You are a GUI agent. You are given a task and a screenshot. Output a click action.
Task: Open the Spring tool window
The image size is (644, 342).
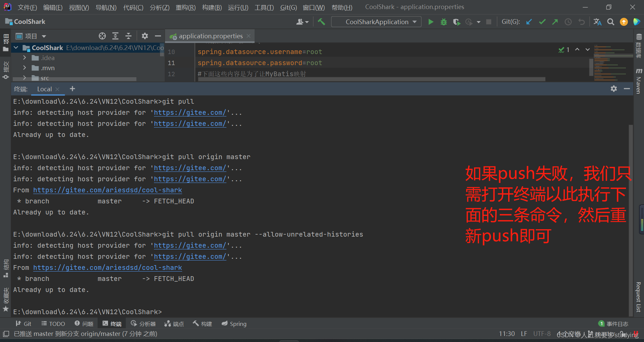[234, 324]
